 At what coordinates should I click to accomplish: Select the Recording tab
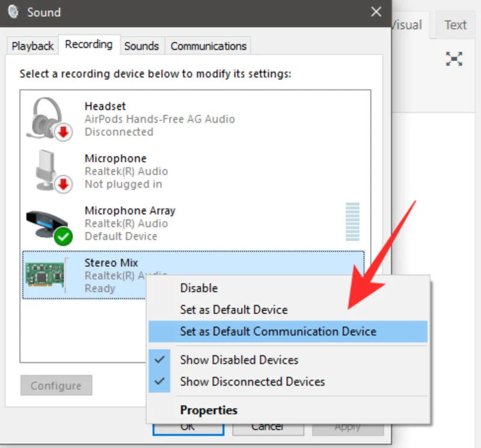pos(88,44)
